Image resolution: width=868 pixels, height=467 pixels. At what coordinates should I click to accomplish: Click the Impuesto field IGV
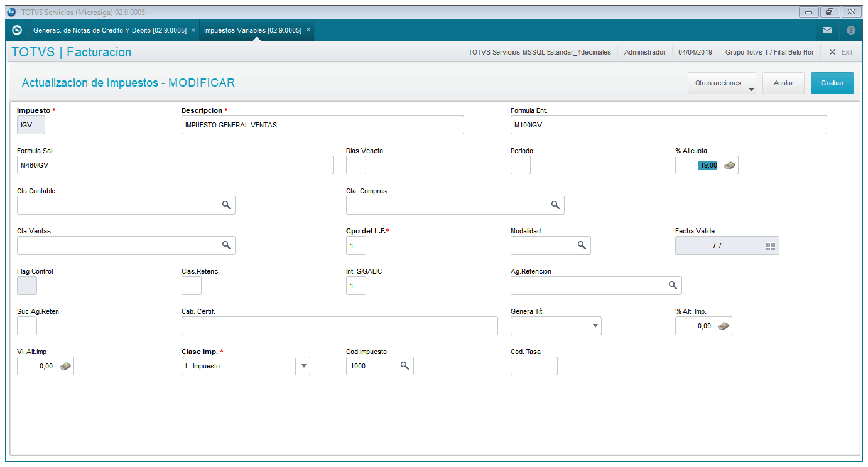point(31,125)
